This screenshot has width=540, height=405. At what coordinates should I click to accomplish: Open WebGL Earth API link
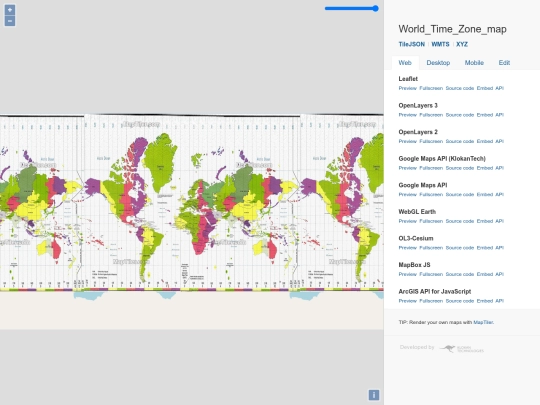coord(499,221)
